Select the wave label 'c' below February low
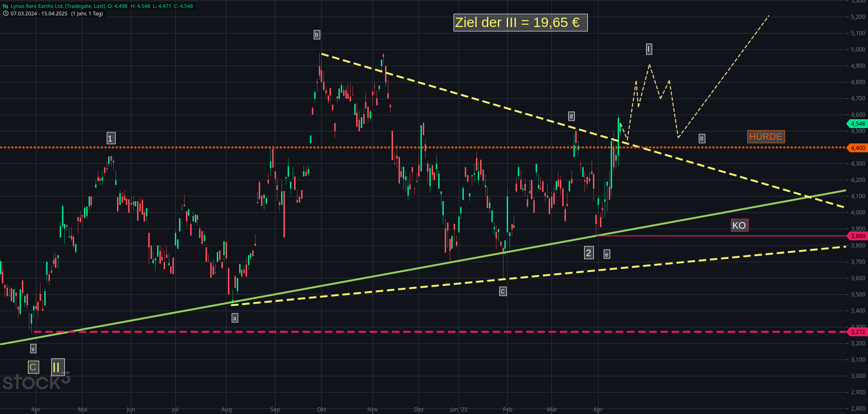Viewport: 868px width, 414px height. click(503, 292)
